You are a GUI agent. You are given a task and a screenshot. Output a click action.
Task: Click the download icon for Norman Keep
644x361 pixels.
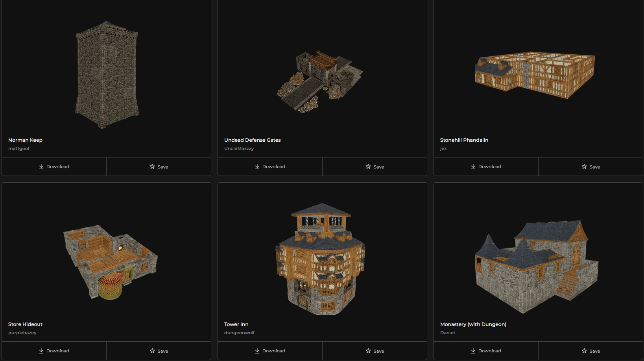41,167
